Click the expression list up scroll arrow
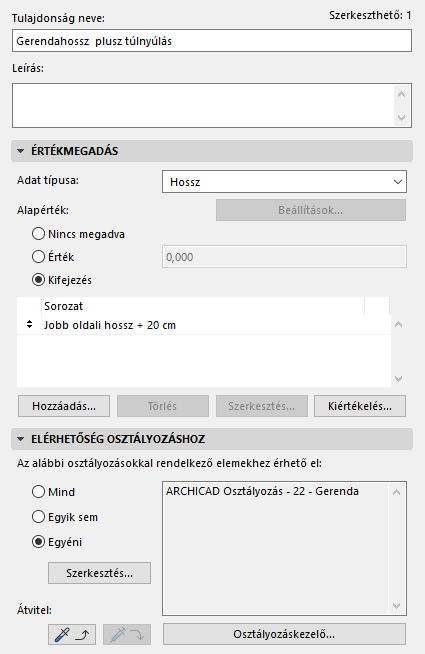The height and width of the screenshot is (654, 425). pyautogui.click(x=398, y=324)
